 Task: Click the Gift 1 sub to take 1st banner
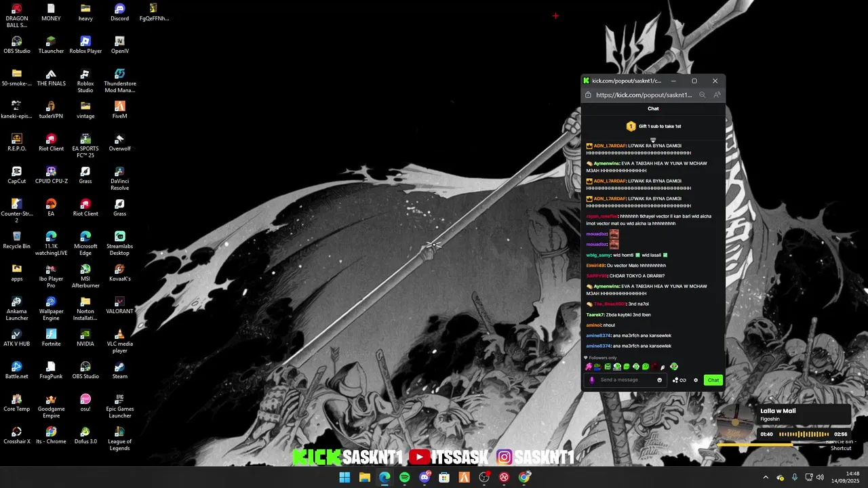pos(653,126)
